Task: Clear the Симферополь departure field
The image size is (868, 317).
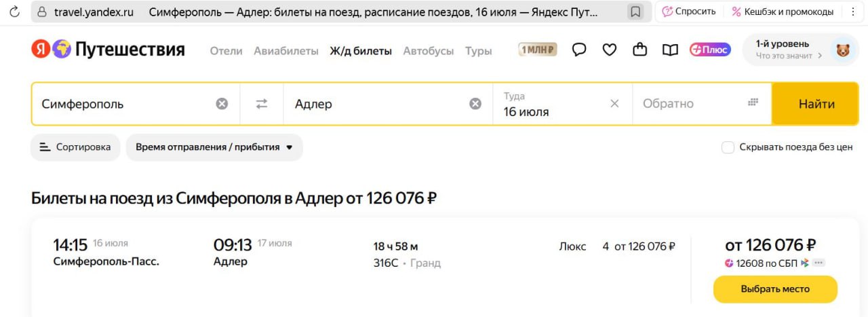Action: (x=222, y=104)
